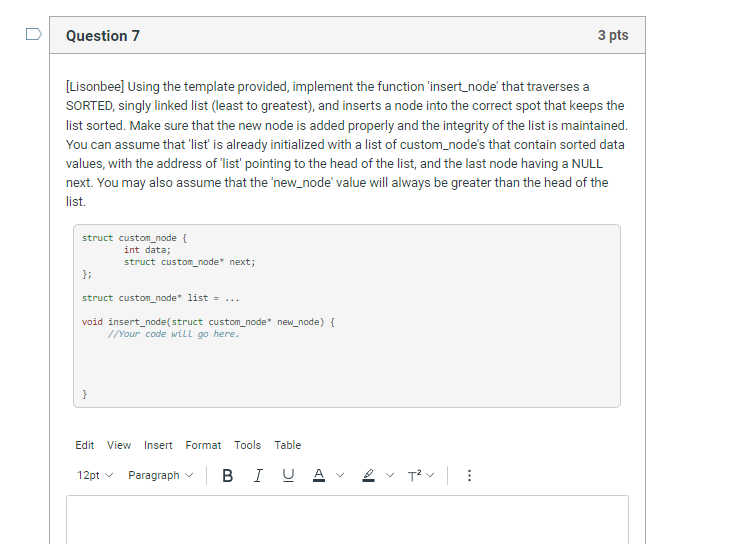Toggle italic formatting
The height and width of the screenshot is (544, 745).
258,475
